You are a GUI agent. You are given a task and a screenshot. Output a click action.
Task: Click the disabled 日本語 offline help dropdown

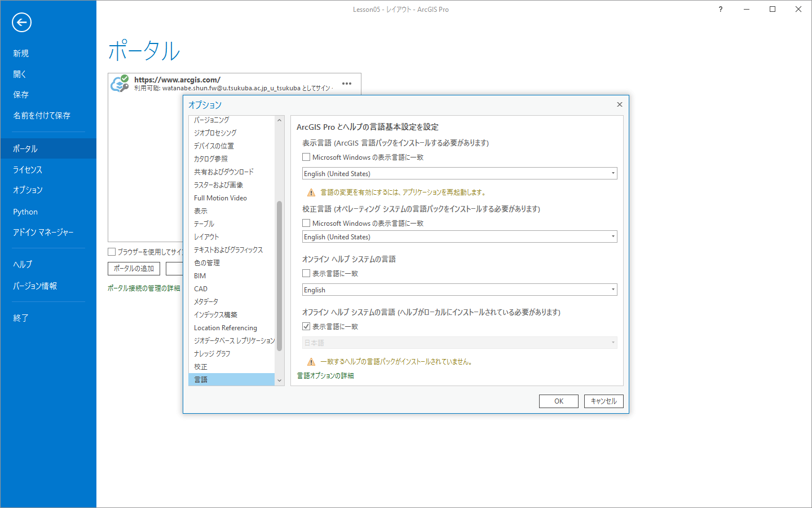[460, 343]
